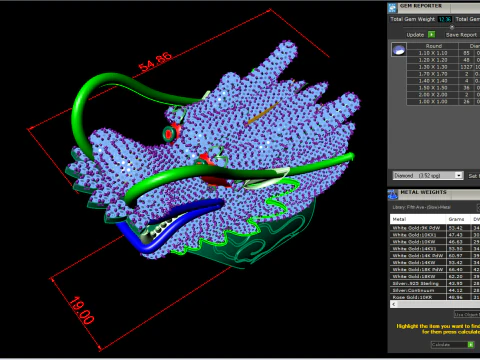Select the 1.50 X 1.50 gem row

tap(443, 88)
